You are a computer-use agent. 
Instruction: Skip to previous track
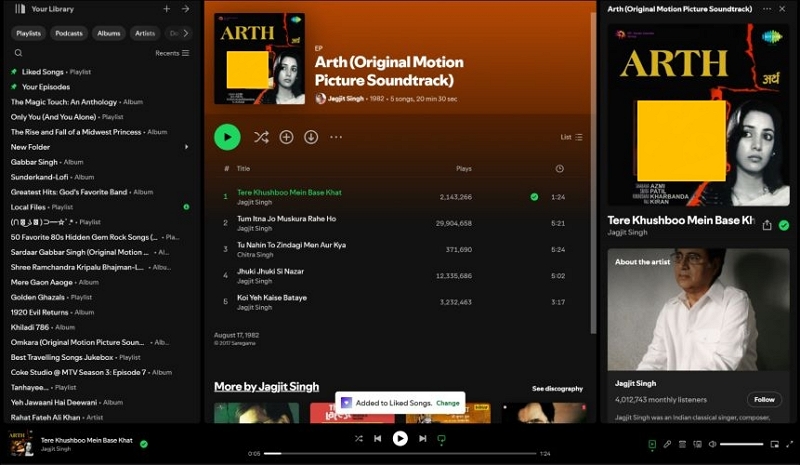(x=378, y=438)
